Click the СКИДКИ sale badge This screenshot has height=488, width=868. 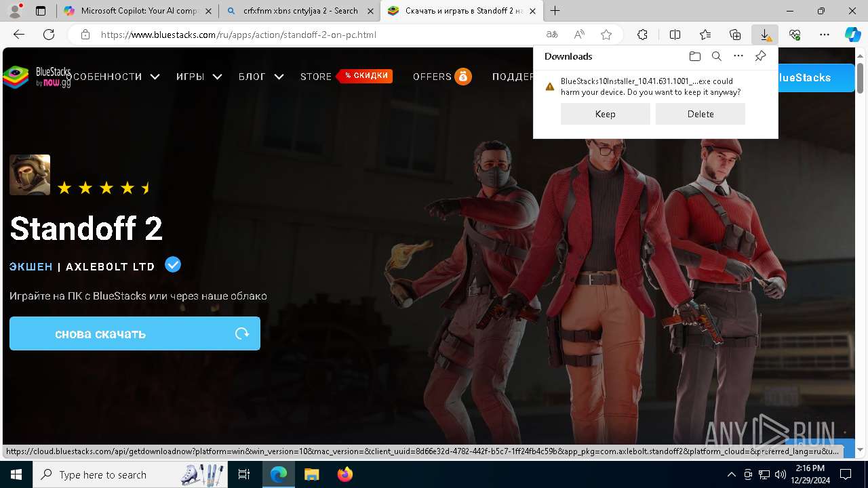tap(366, 75)
